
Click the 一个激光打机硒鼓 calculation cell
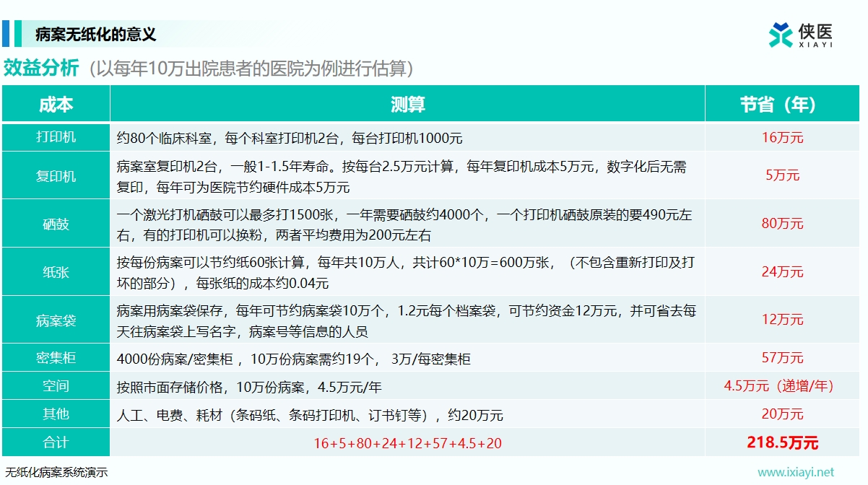point(407,224)
